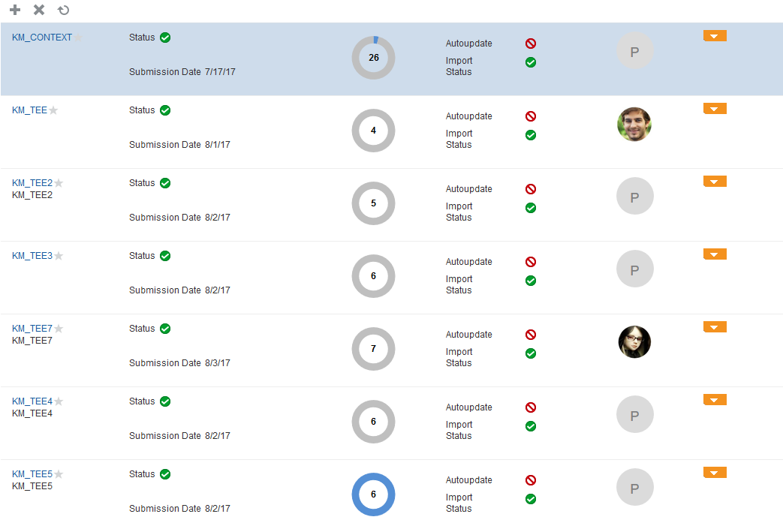Screen dimensions: 783x532
Task: Click red Autoupdate disabled icon for KM_CONTEXT
Action: [x=531, y=44]
